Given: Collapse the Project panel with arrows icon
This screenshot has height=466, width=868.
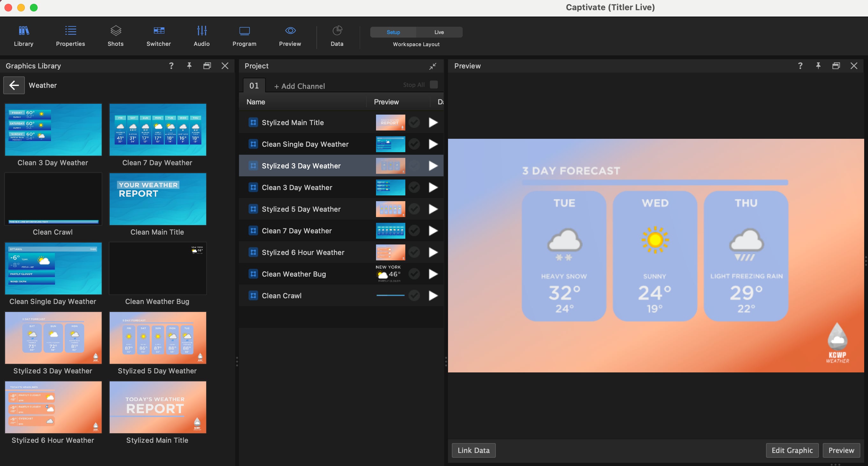Looking at the screenshot, I should tap(433, 66).
